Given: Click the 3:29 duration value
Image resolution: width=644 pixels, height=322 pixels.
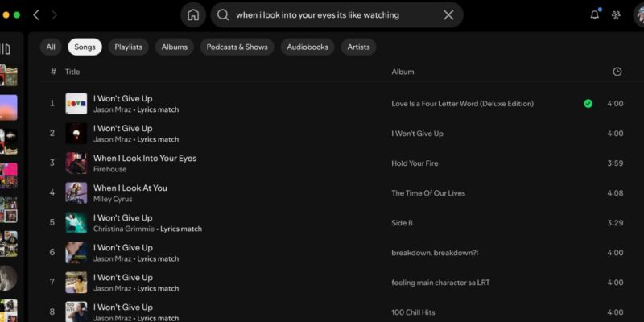Looking at the screenshot, I should [615, 223].
